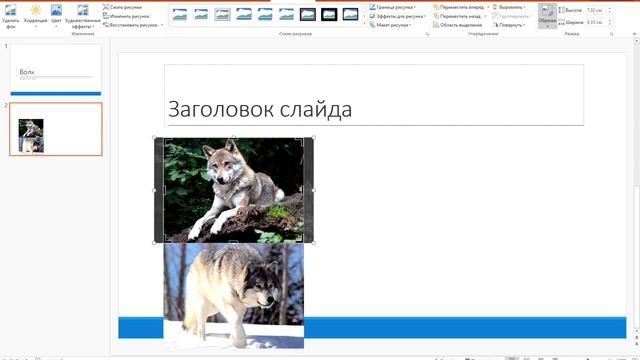This screenshot has height=360, width=640.
Task: Expand the arrow next to Восстановить рисунок
Action: click(x=162, y=25)
